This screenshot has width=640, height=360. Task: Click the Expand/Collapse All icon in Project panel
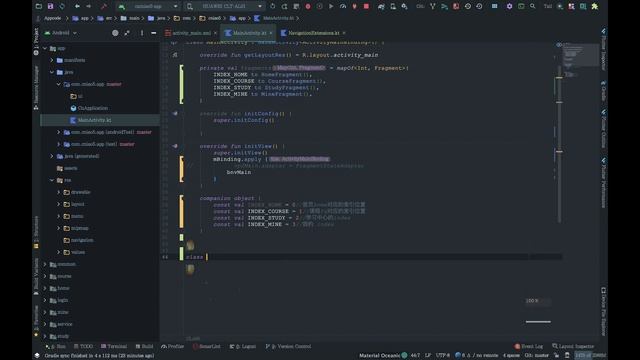(x=127, y=33)
